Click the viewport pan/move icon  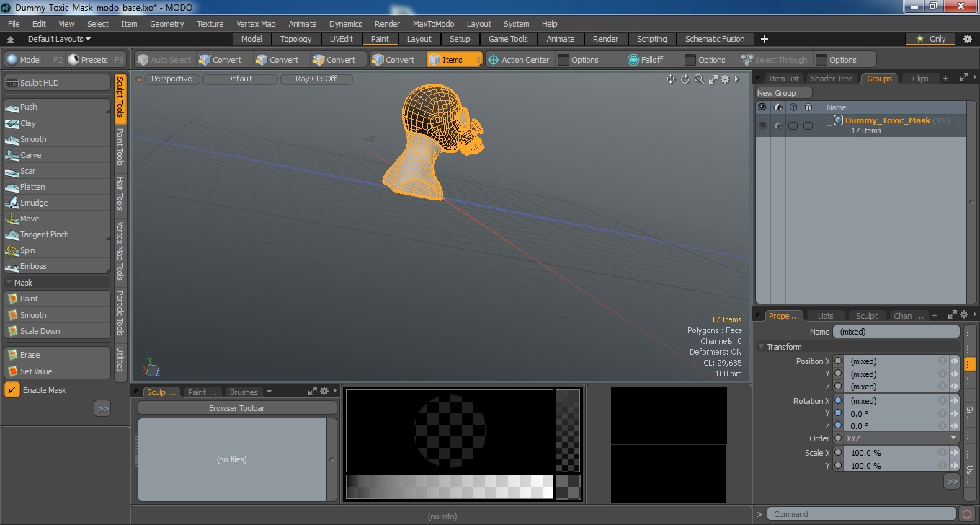coord(671,79)
